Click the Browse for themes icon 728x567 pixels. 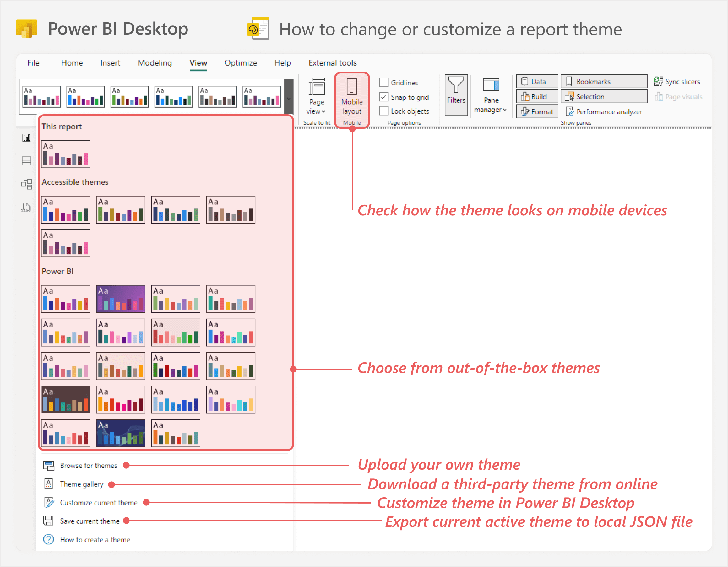[x=49, y=466]
